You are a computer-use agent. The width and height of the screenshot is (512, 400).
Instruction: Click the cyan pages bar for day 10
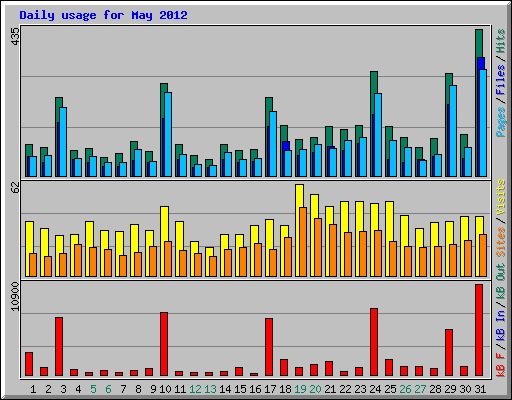coord(168,134)
